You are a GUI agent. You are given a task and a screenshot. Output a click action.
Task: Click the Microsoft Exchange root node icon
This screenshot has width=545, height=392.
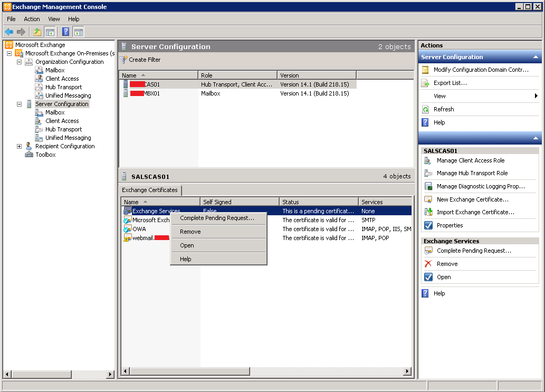point(9,45)
